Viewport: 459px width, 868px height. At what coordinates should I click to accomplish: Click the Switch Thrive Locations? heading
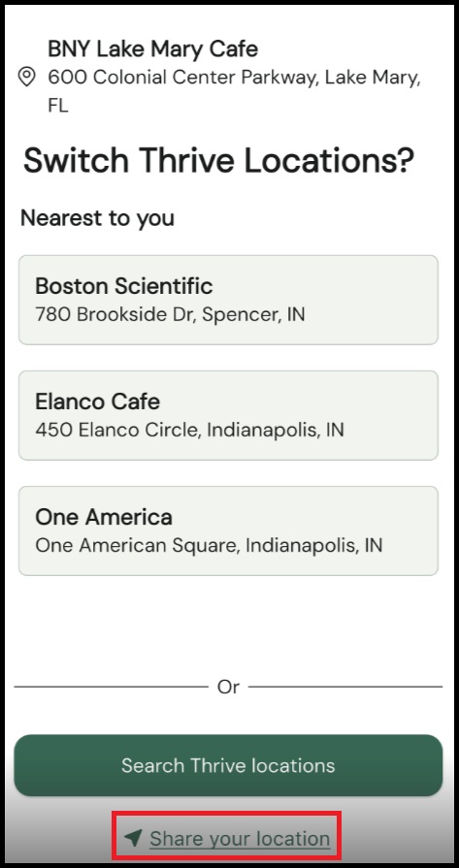[218, 161]
